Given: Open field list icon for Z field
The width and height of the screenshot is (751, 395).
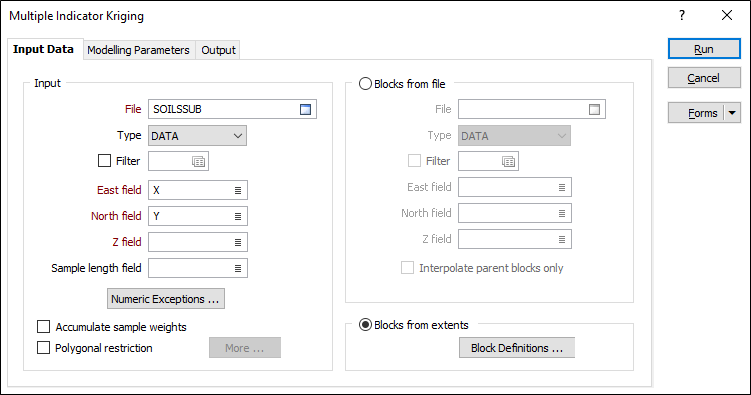Looking at the screenshot, I should pyautogui.click(x=238, y=242).
